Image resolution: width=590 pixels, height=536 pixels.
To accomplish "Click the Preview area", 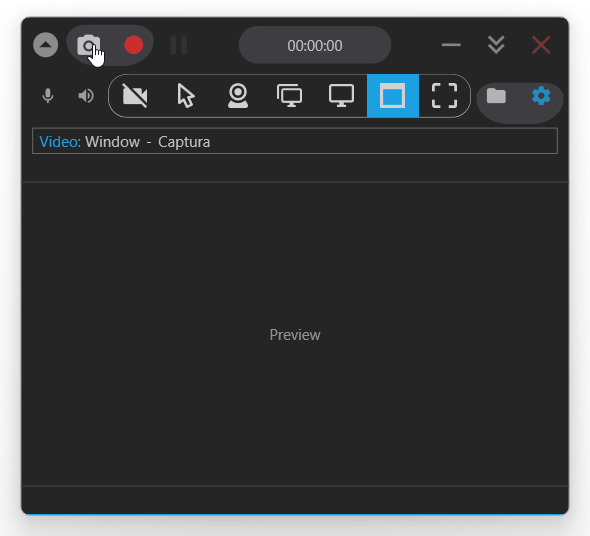I will [295, 334].
